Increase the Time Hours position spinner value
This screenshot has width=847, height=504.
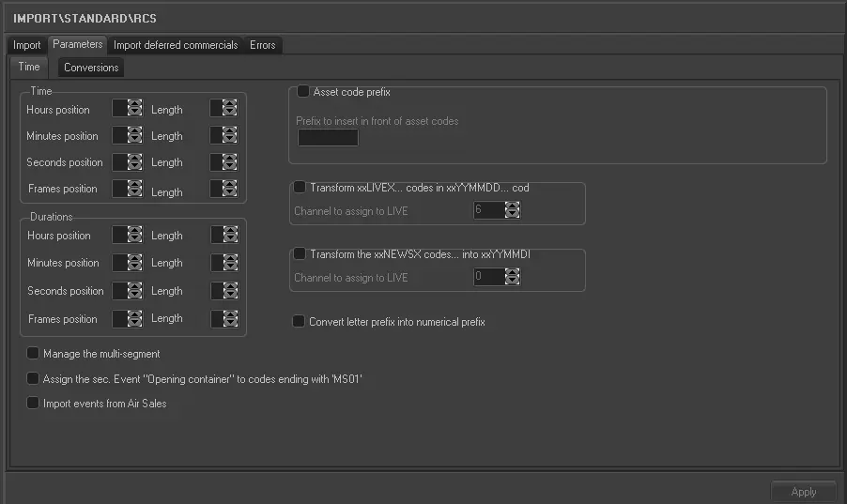134,104
